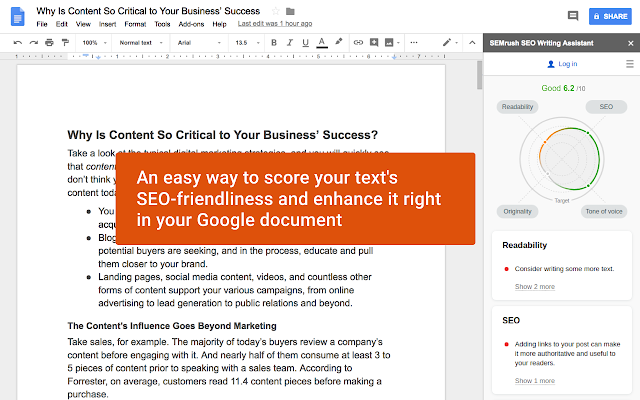The image size is (640, 400).
Task: Click the 'Good 6.2 /10' score
Action: point(563,88)
